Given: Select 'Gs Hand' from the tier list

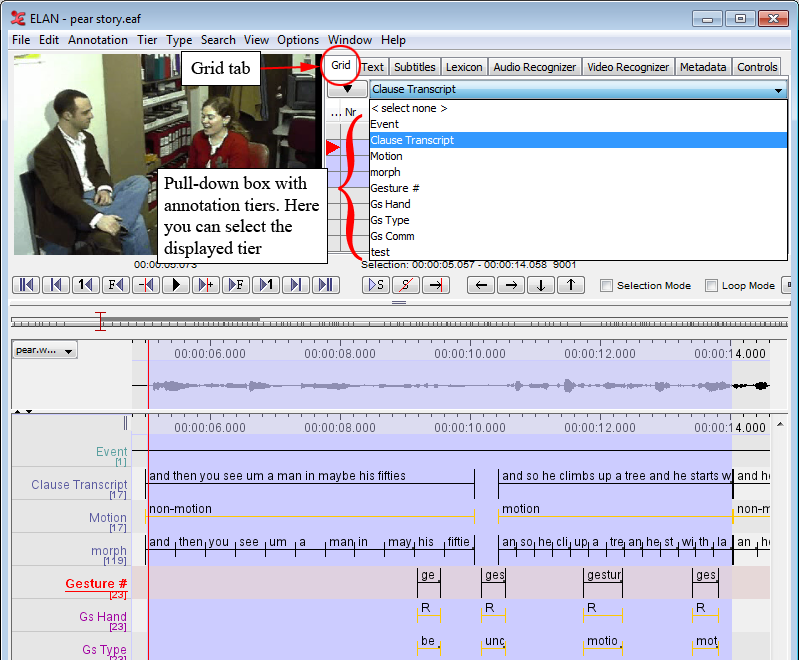Looking at the screenshot, I should click(390, 204).
